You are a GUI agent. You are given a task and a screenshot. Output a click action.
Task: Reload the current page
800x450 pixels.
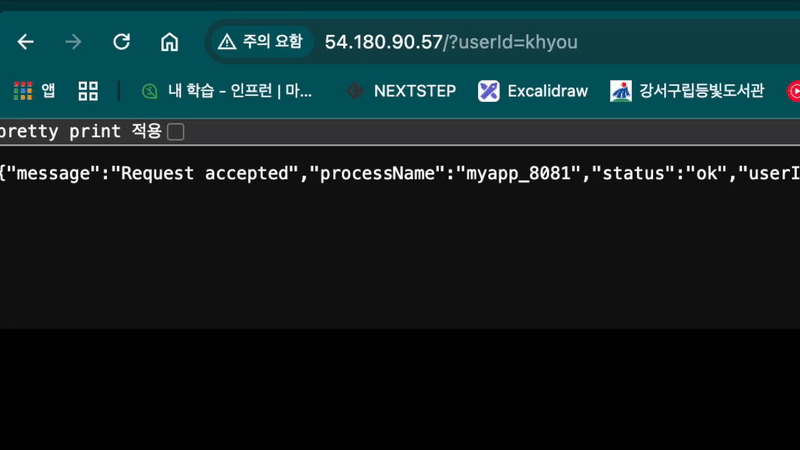pos(121,42)
